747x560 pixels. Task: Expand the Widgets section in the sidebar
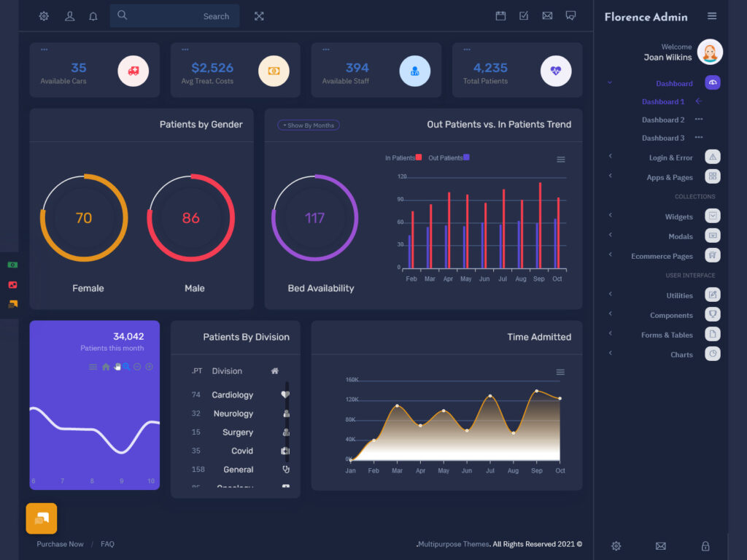[678, 216]
